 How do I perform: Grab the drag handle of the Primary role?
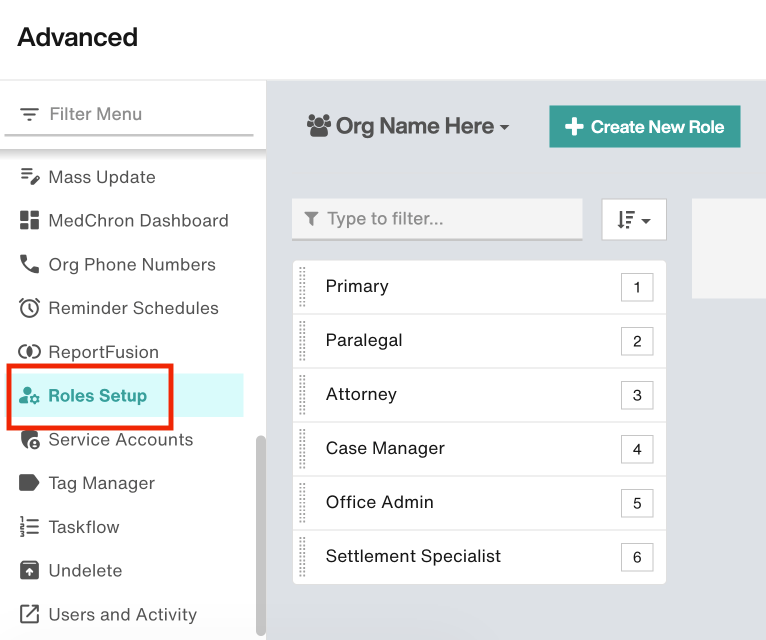(302, 287)
